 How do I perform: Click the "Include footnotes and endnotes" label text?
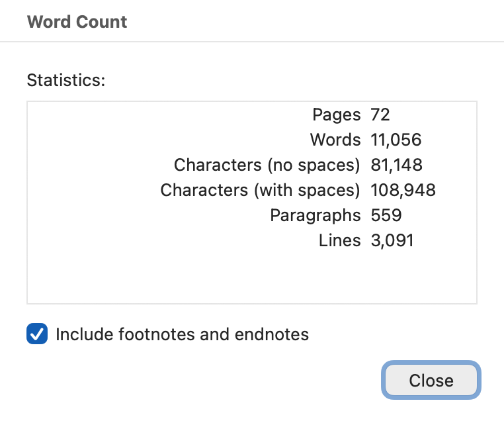182,334
